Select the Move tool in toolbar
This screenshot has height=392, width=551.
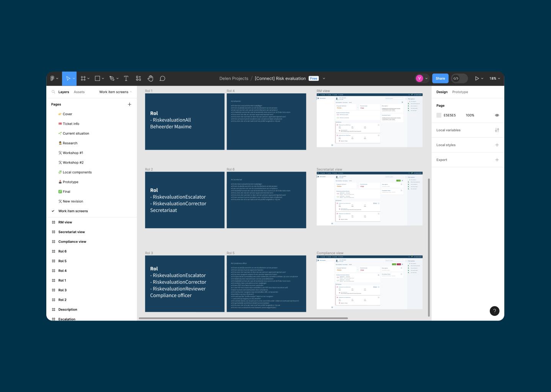(x=68, y=78)
